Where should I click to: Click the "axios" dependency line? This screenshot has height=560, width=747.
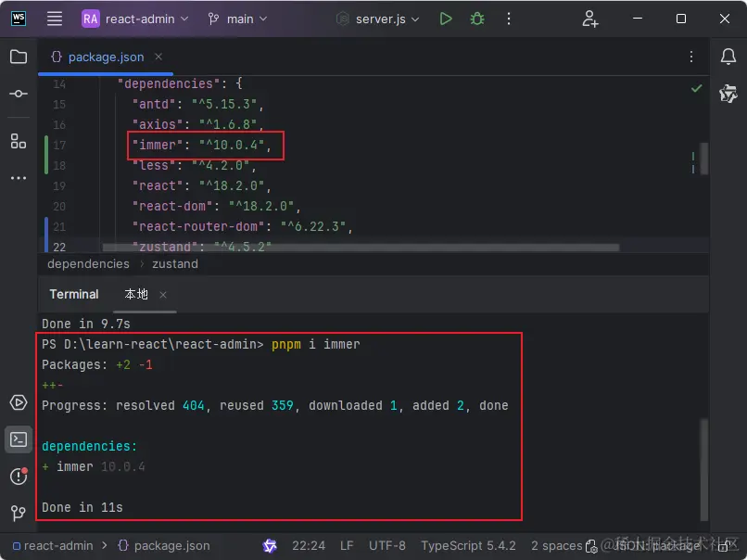[197, 125]
